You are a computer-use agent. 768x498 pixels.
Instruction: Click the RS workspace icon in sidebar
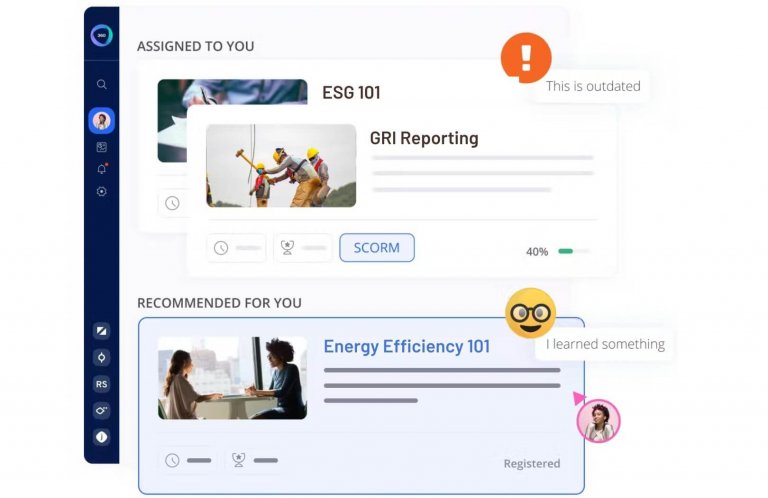coord(101,384)
